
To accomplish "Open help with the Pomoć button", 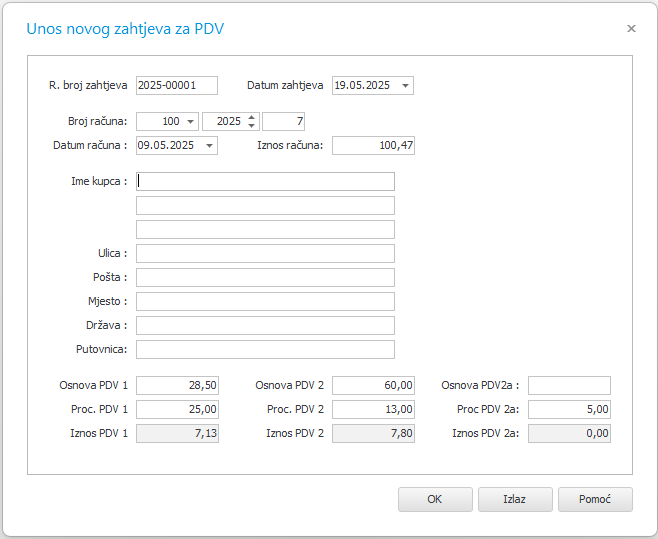I will [595, 499].
